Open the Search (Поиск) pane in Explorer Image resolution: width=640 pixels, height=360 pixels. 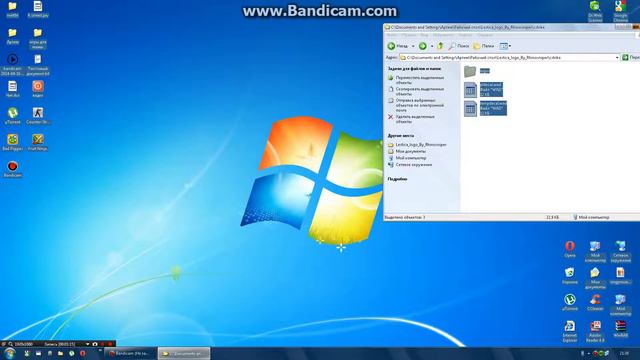pyautogui.click(x=459, y=46)
